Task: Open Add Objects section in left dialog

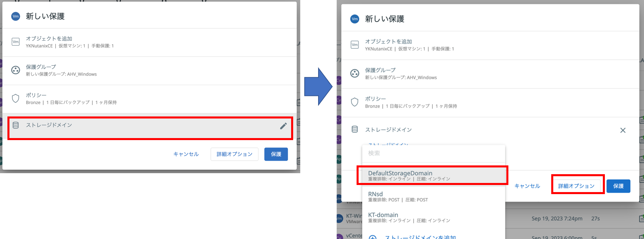Action: point(149,42)
